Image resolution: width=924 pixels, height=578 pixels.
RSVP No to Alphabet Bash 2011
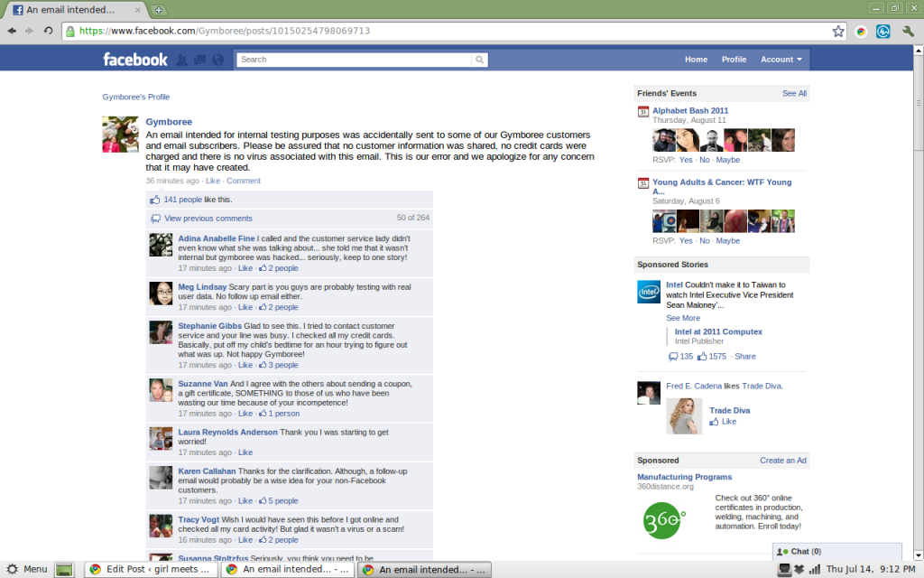coord(704,160)
